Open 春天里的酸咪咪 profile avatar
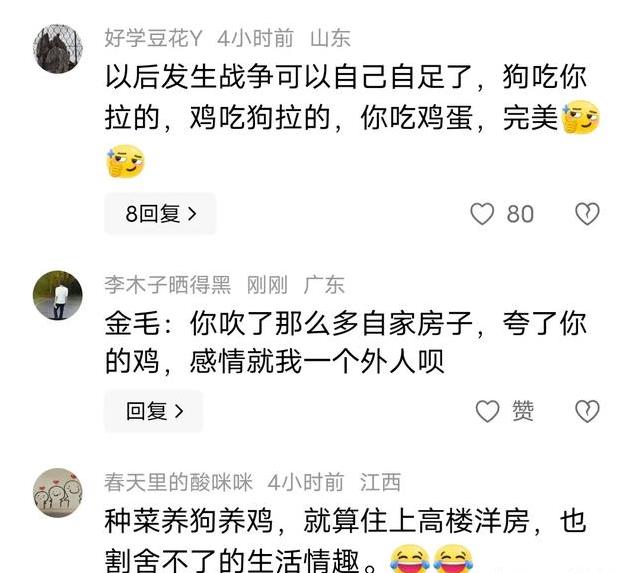 tap(57, 493)
